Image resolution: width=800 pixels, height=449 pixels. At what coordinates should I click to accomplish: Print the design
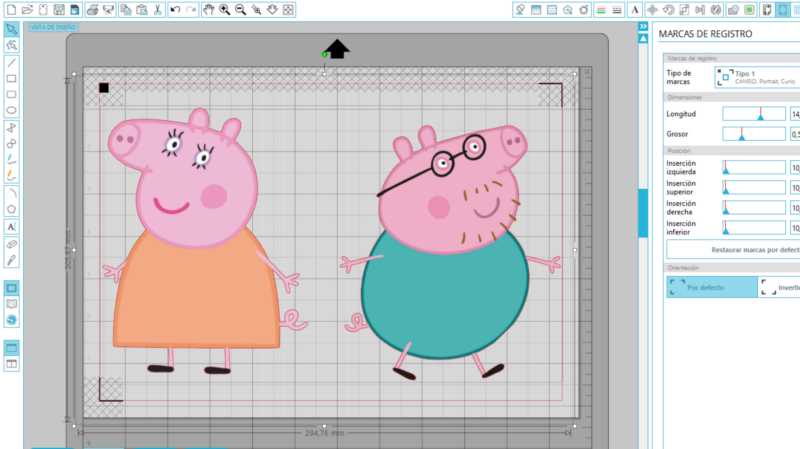pyautogui.click(x=92, y=10)
